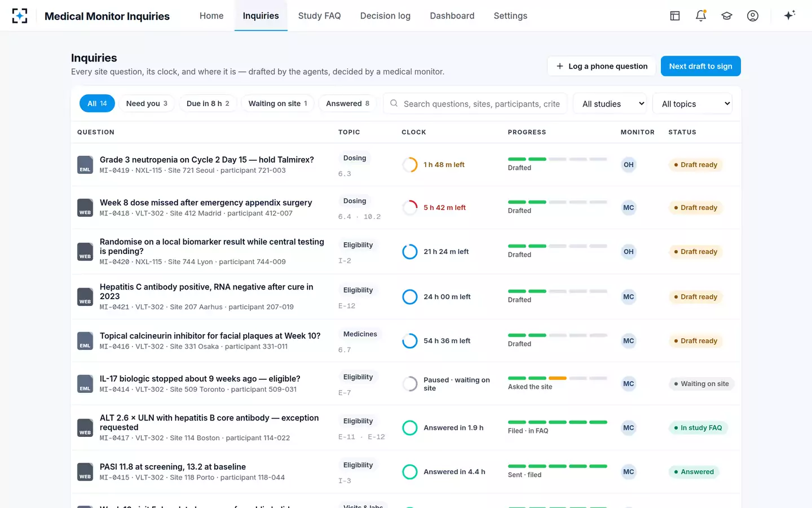Click the In study FAQ status badge

[698, 428]
